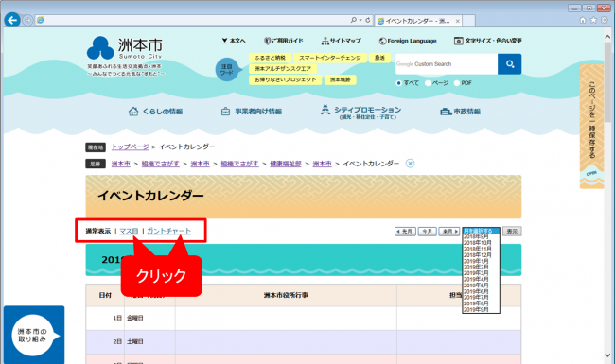The width and height of the screenshot is (615, 364).
Task: Click the 洲本城跡 keyword tag
Action: tap(340, 80)
